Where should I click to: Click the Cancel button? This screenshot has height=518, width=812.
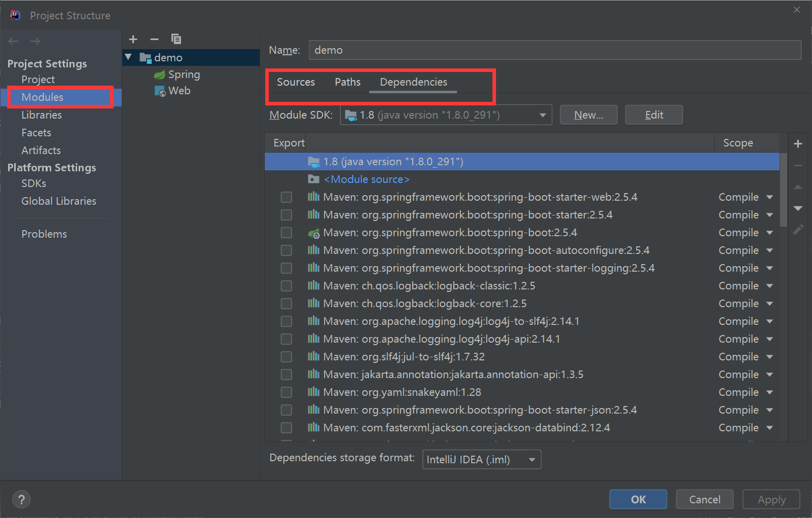point(704,499)
